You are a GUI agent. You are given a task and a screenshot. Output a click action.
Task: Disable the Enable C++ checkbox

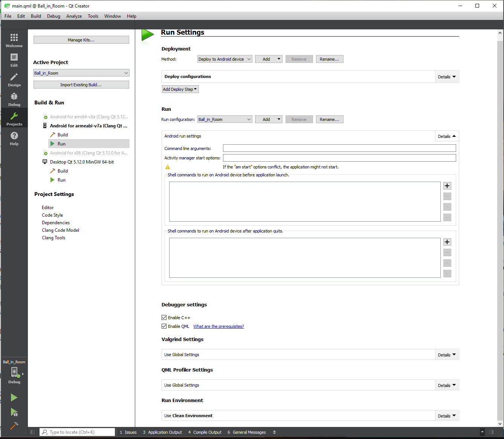pyautogui.click(x=164, y=318)
